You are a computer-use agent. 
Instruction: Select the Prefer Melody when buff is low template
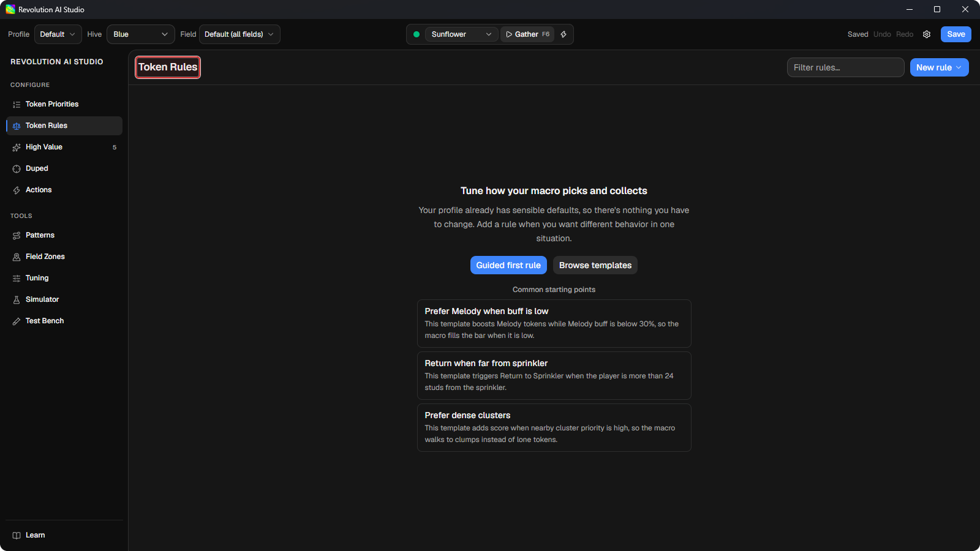554,323
